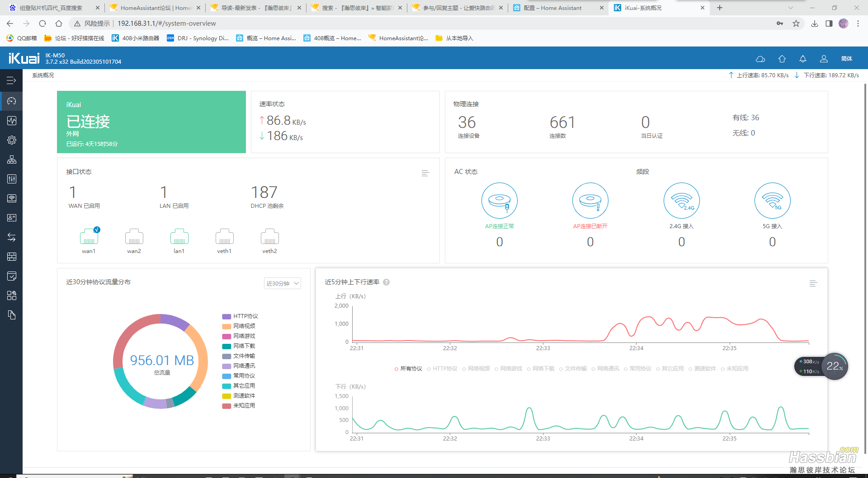Toggle 网络下载 series in rate chart legend
This screenshot has height=478, width=868.
[541, 369]
